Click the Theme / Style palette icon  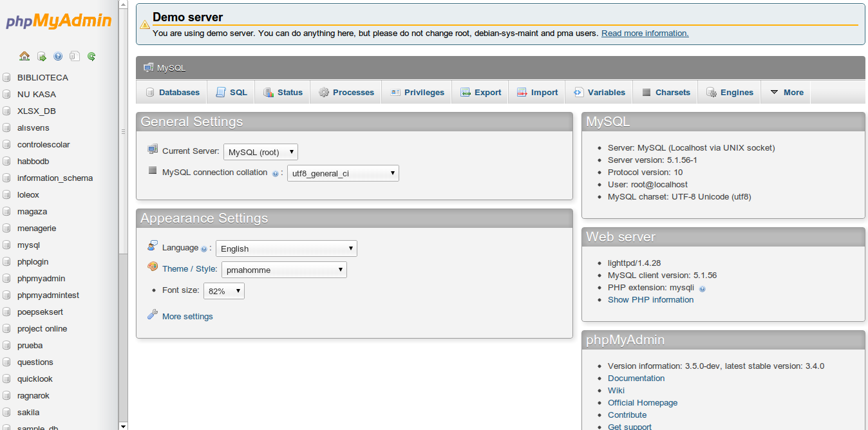pos(153,267)
